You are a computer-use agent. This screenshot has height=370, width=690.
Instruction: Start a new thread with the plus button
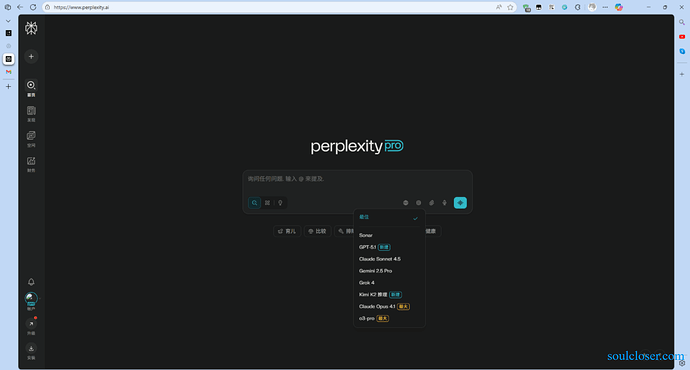click(x=31, y=56)
